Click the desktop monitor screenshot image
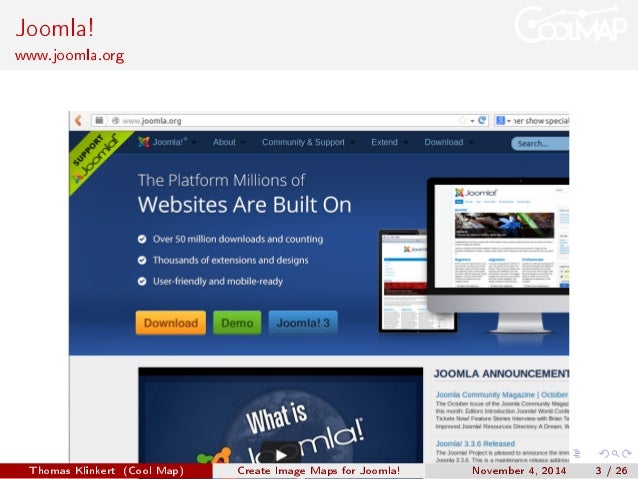Screen dimensions: 638x479 click(x=498, y=254)
